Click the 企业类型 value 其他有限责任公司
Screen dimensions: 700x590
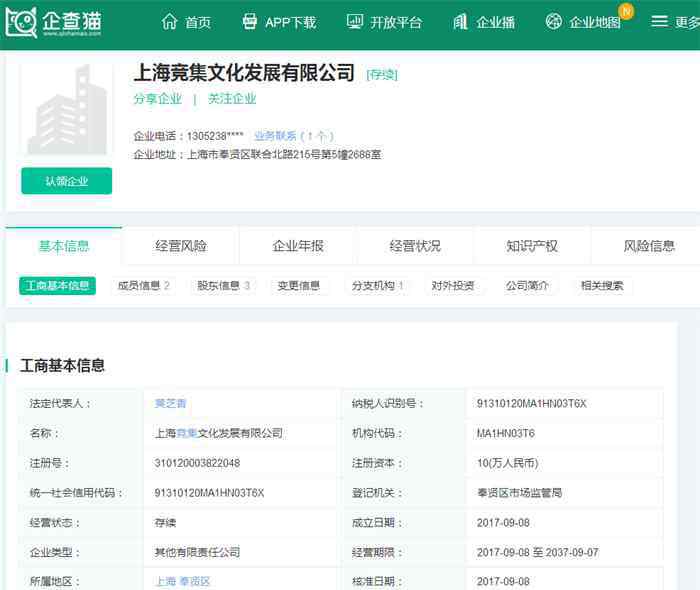[x=197, y=553]
